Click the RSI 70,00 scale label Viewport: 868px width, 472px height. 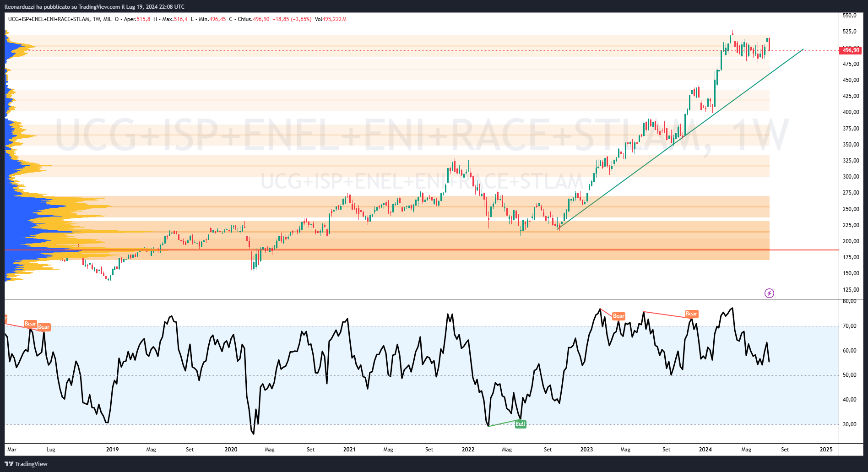point(850,326)
